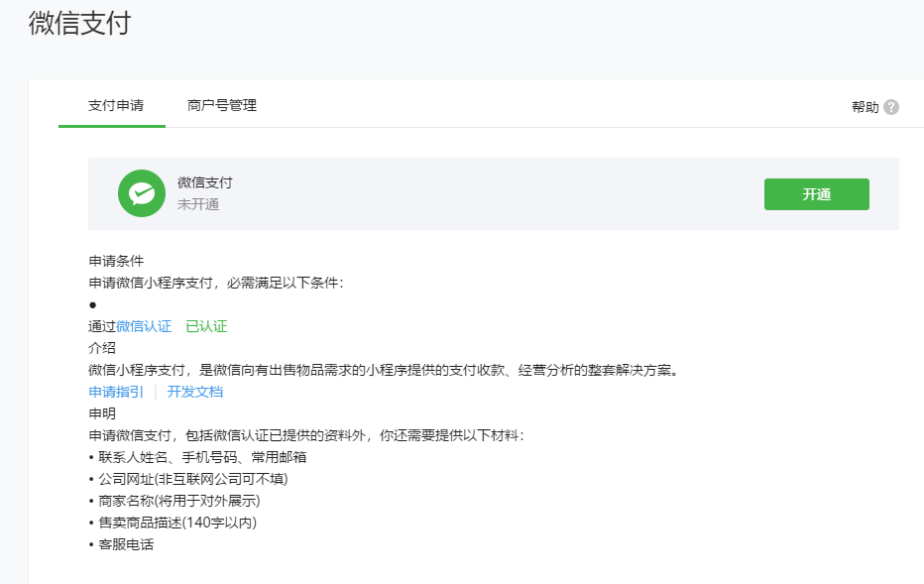Click the 已认证 status text
Viewport: 924px width, 584px height.
click(206, 326)
